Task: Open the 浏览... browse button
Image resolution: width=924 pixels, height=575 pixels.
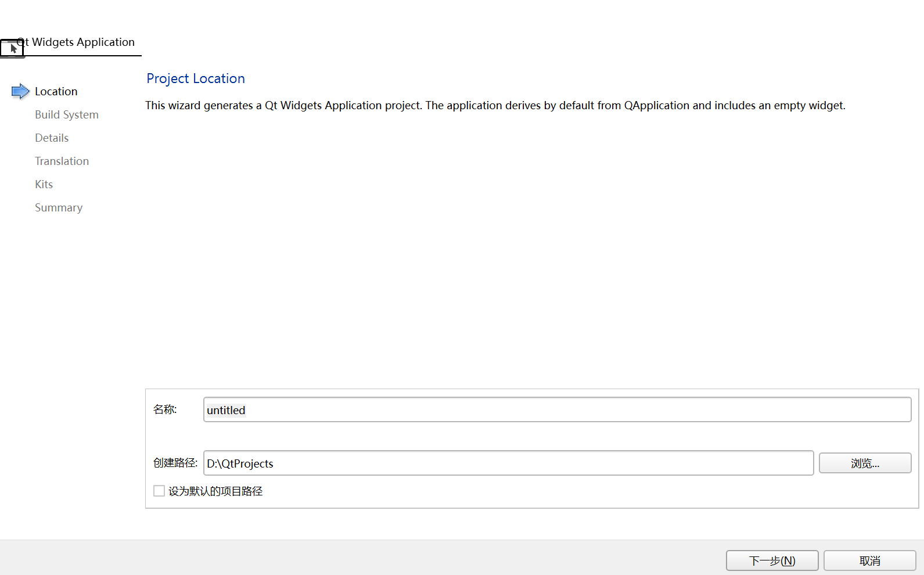Action: tap(865, 463)
